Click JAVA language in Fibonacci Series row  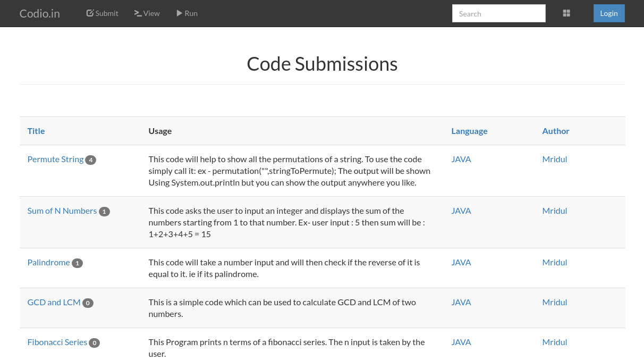coord(461,342)
